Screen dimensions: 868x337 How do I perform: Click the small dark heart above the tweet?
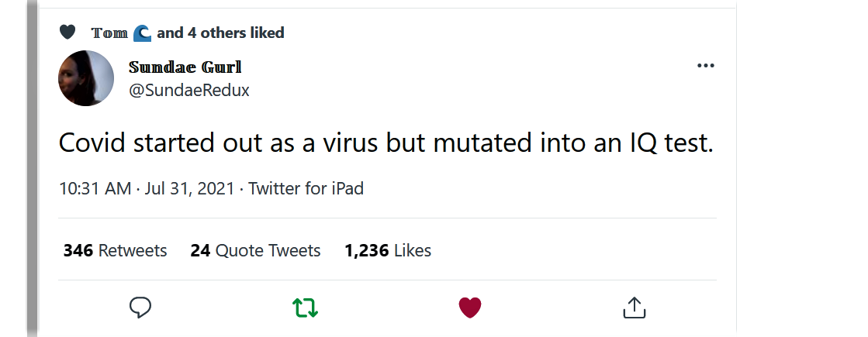(x=67, y=33)
